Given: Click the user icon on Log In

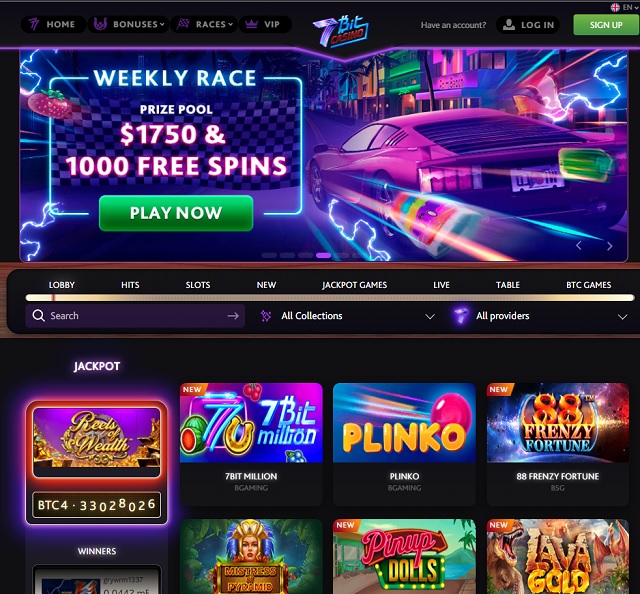Looking at the screenshot, I should pyautogui.click(x=509, y=24).
